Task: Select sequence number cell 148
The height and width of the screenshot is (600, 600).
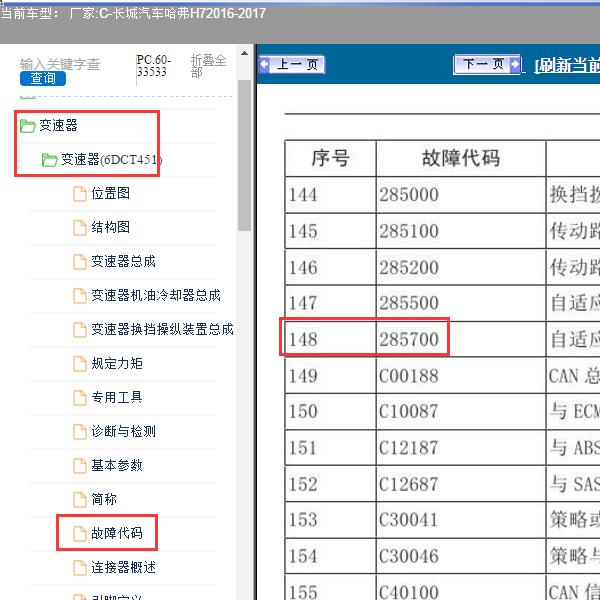Action: point(330,339)
